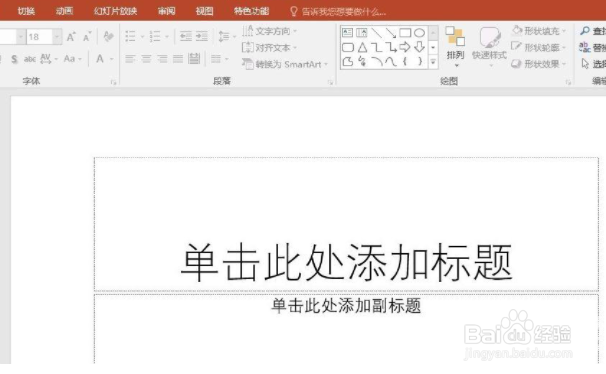Justify the text
The width and height of the screenshot is (606, 374).
click(178, 59)
